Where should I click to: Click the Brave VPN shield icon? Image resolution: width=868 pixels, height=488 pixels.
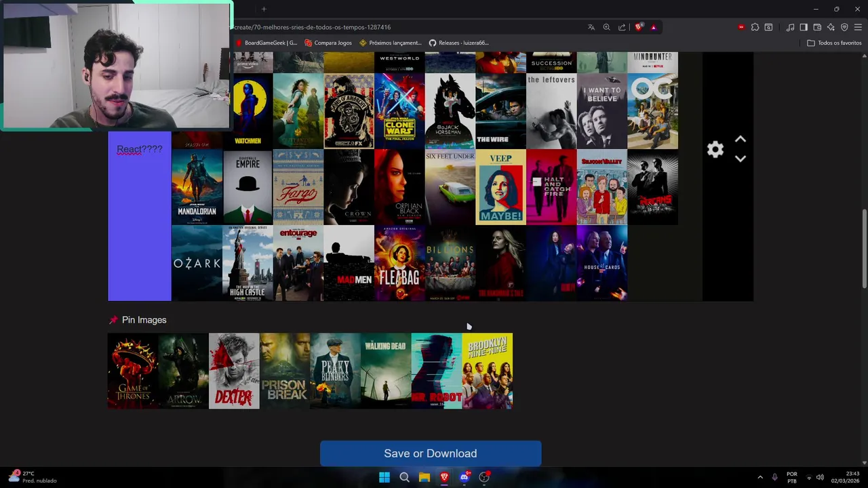pyautogui.click(x=844, y=27)
